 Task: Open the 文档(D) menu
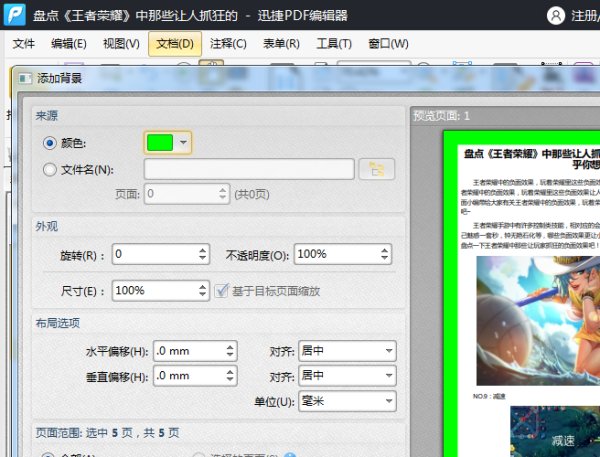point(175,44)
